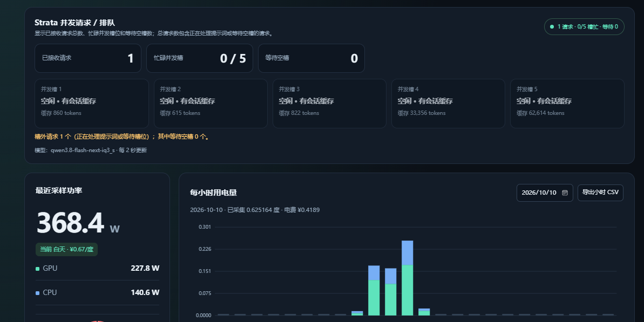Screen dimensions: 644x322
Task: Select the 并发槽 5 label
Action: pos(527,89)
